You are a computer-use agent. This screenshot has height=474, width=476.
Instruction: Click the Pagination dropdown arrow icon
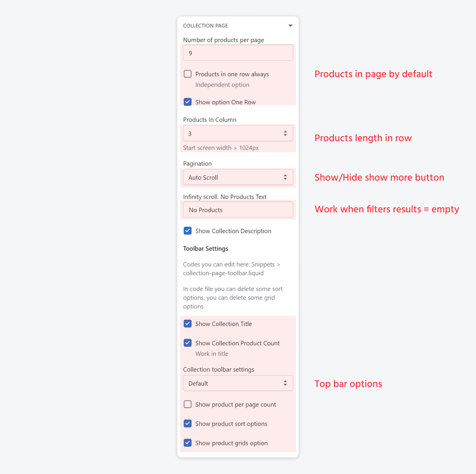[285, 177]
